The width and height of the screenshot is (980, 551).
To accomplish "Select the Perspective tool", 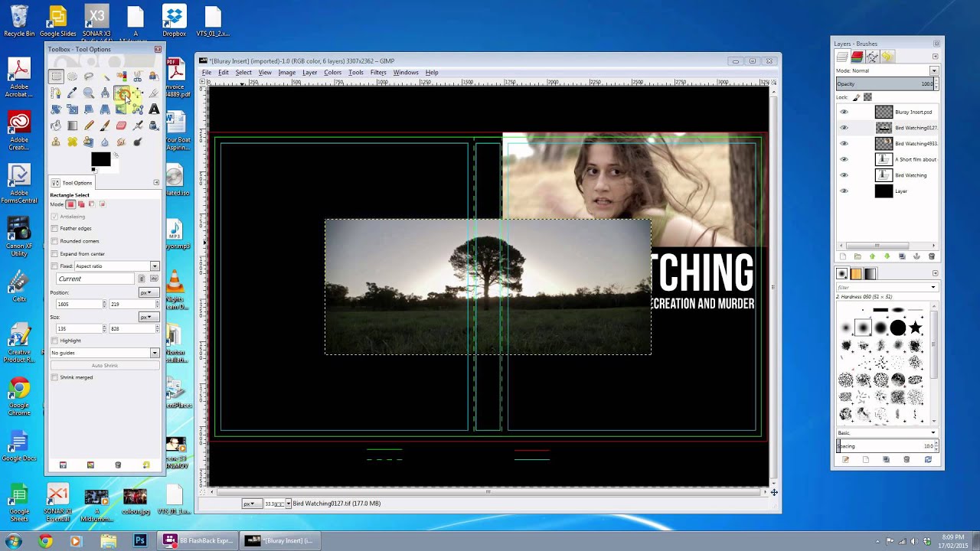I will pyautogui.click(x=105, y=109).
